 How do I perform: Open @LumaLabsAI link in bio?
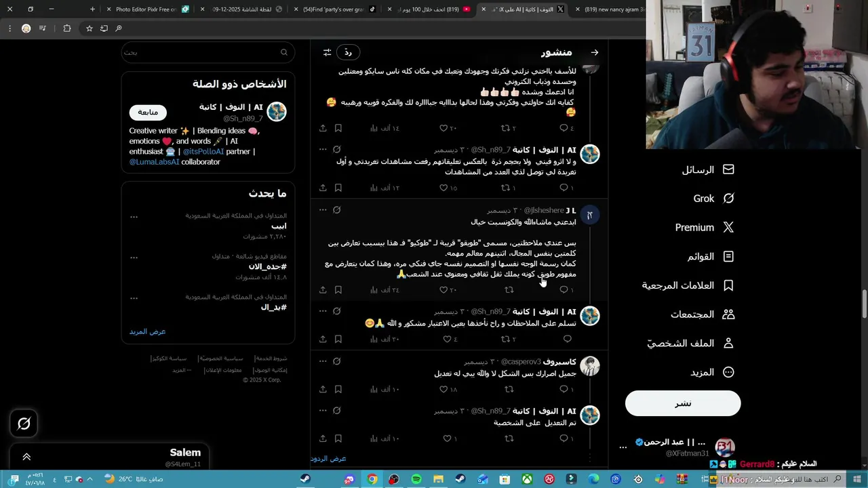point(154,162)
